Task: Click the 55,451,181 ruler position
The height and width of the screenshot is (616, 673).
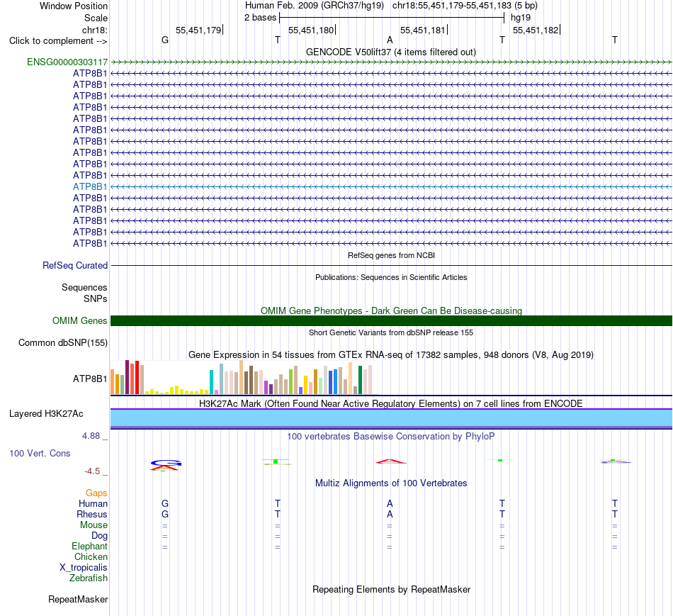Action: click(x=423, y=30)
